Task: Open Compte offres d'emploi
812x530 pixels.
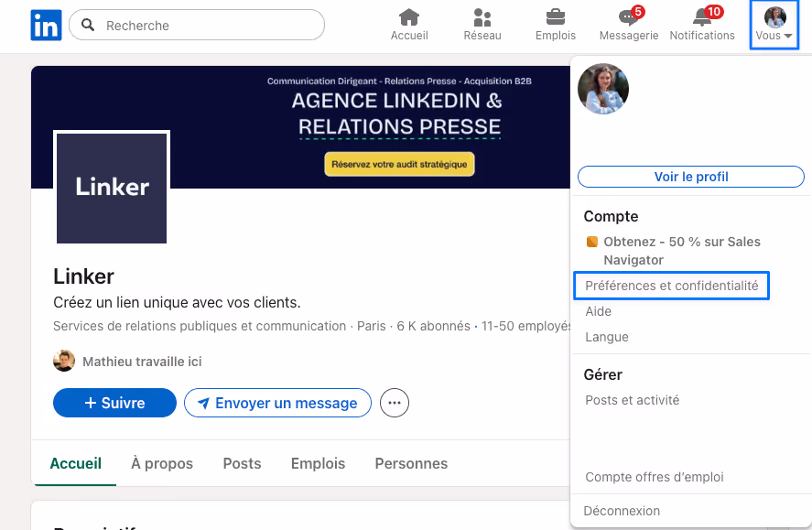Action: [655, 477]
